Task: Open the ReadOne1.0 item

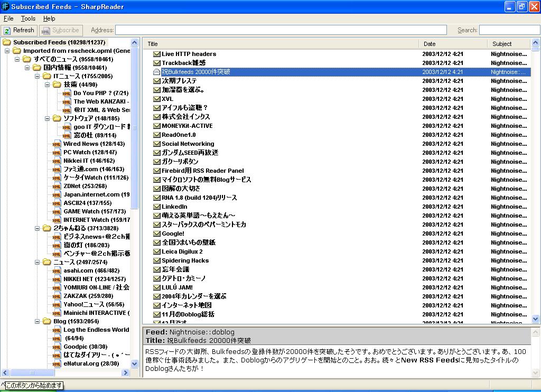Action: click(179, 135)
